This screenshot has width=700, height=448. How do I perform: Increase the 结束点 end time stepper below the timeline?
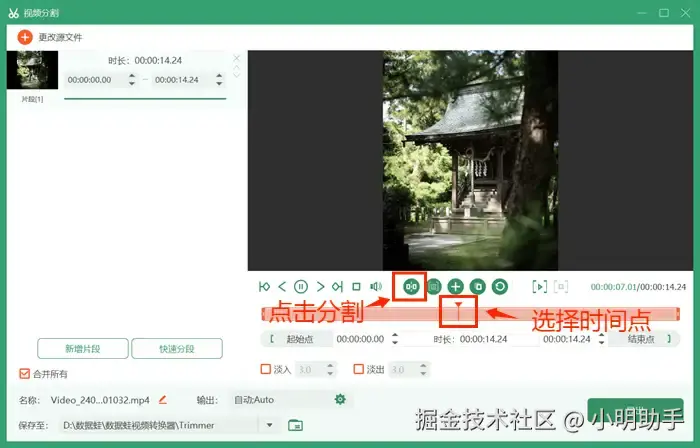point(602,336)
